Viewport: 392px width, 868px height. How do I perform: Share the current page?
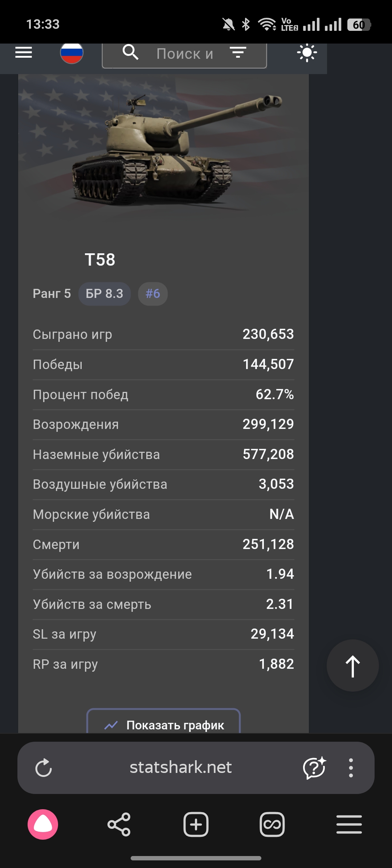[x=119, y=824]
